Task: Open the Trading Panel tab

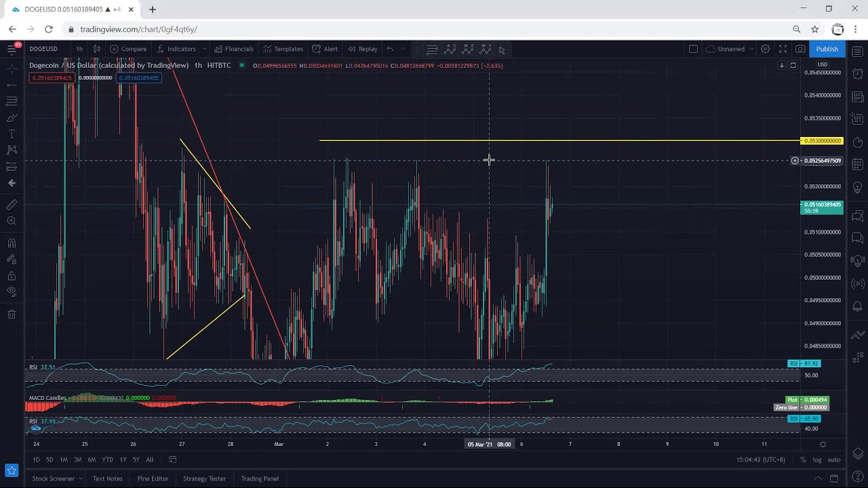Action: tap(260, 479)
